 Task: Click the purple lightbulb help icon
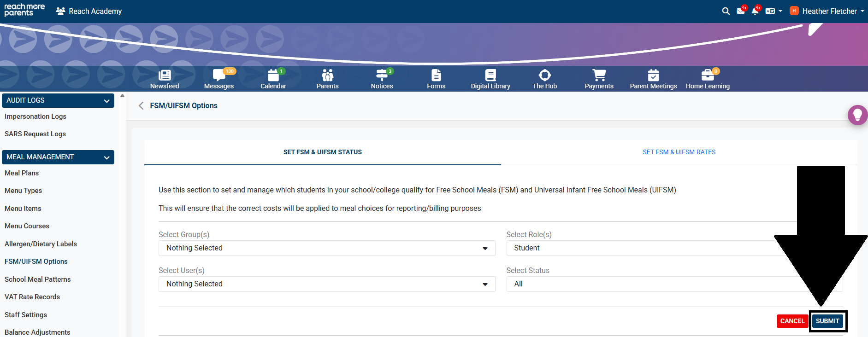[x=857, y=115]
